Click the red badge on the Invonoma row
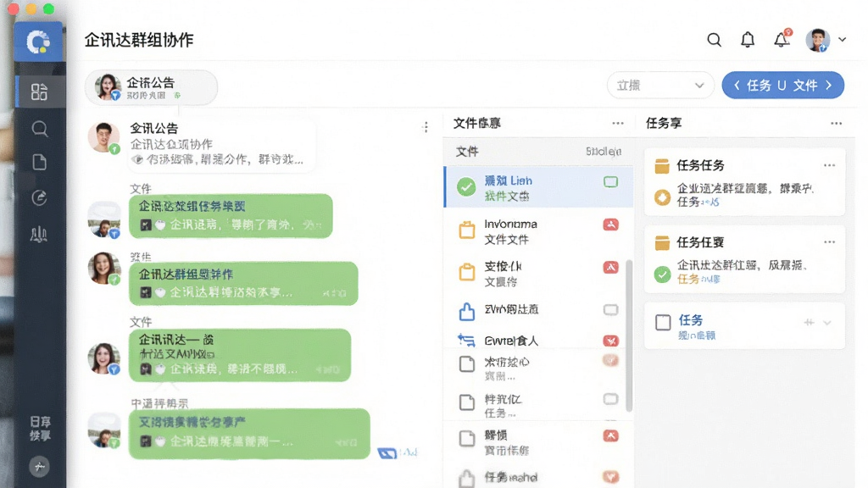Viewport: 868px width, 488px height. click(610, 225)
